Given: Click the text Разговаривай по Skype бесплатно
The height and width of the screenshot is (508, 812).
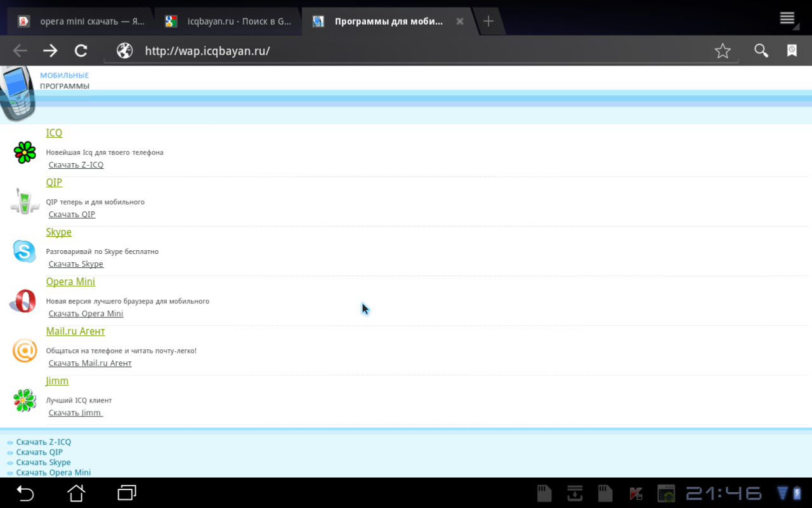Looking at the screenshot, I should (102, 251).
